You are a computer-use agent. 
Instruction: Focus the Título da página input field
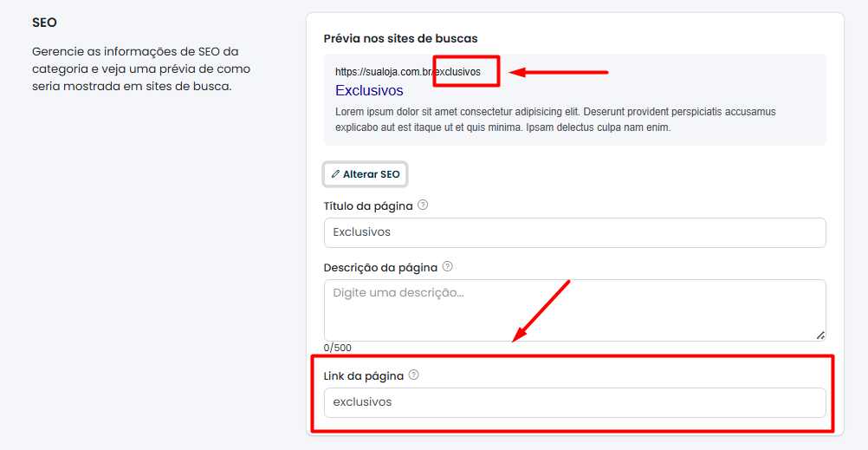(x=574, y=232)
